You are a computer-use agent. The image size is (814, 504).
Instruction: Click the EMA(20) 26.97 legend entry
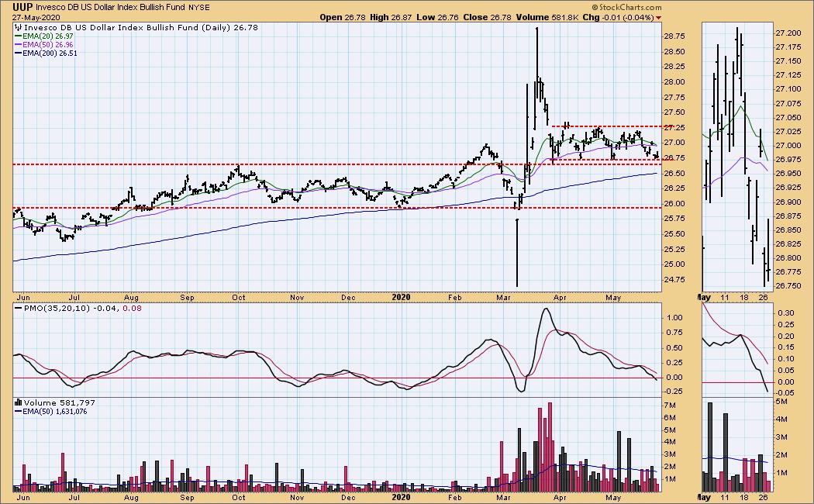click(43, 36)
